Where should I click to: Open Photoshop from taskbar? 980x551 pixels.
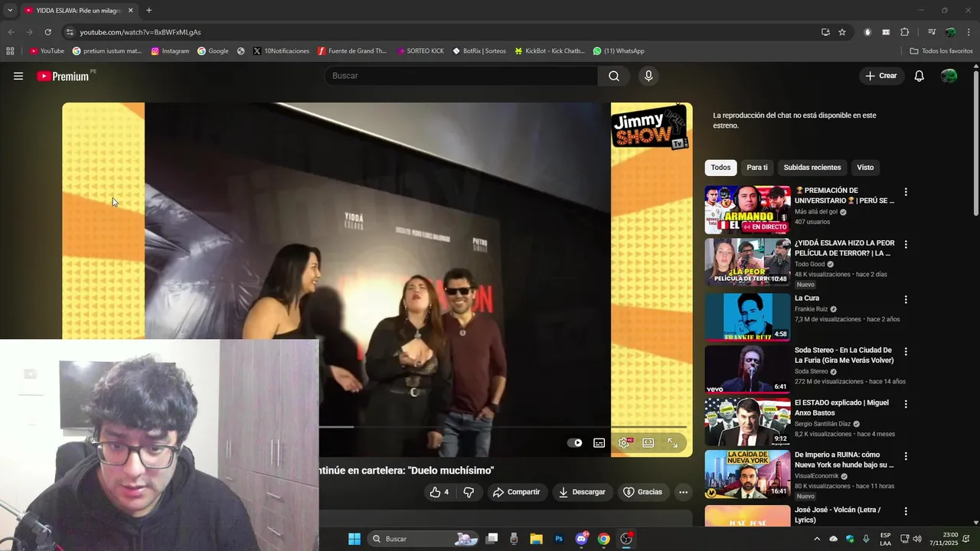[x=559, y=539]
